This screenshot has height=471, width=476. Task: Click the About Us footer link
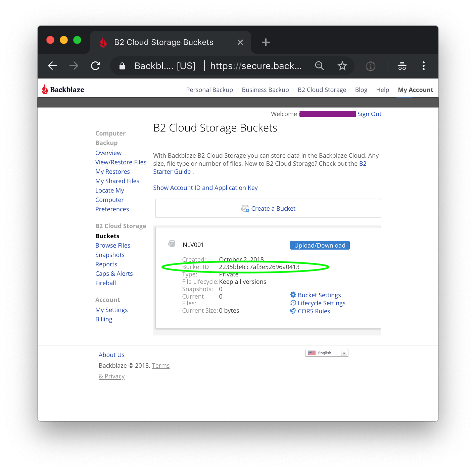[x=111, y=355]
